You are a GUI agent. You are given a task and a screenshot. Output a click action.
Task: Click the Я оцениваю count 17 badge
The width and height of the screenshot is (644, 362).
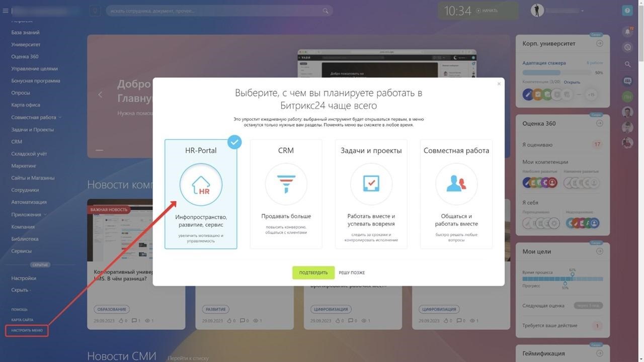597,144
